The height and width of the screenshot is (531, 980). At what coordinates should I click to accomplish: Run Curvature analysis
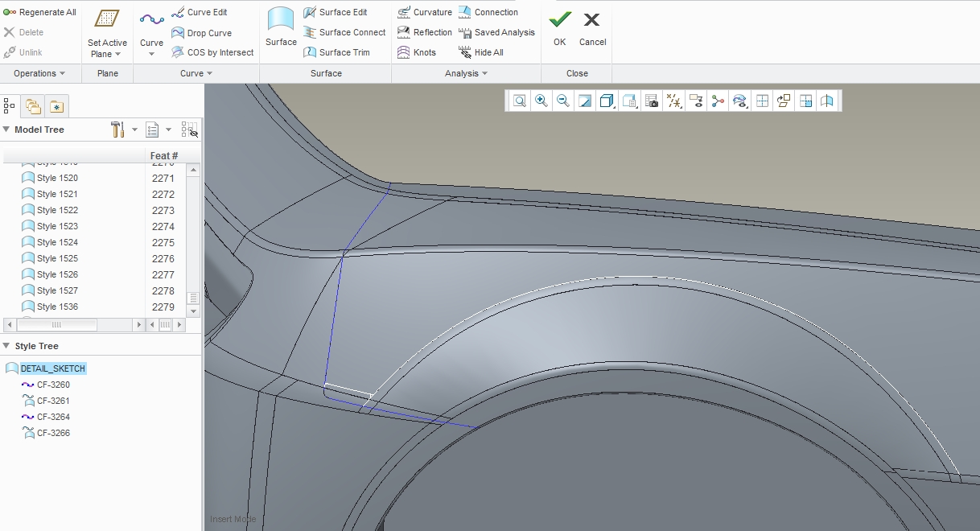click(425, 12)
